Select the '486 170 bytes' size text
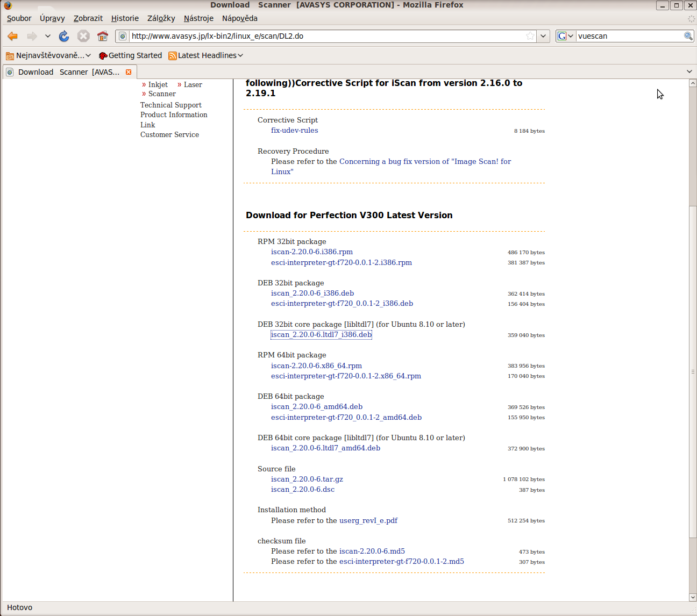The height and width of the screenshot is (616, 697). (526, 252)
